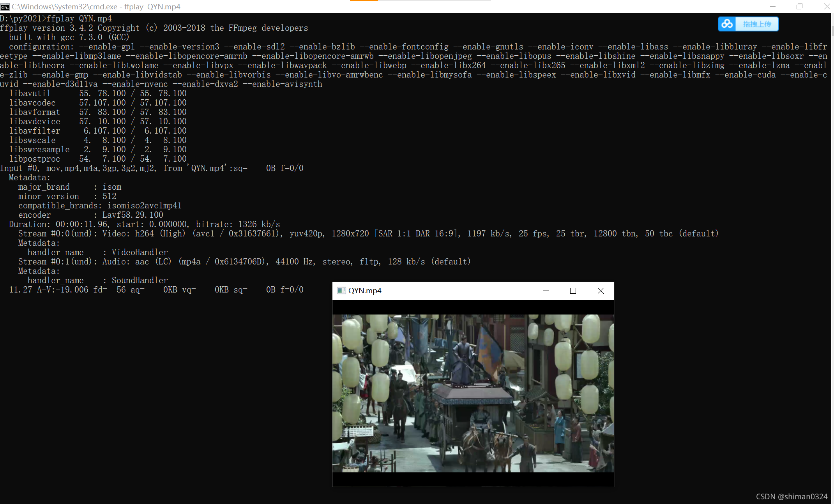The image size is (834, 504).
Task: Click the cmd.exe title bar text
Action: click(x=96, y=7)
